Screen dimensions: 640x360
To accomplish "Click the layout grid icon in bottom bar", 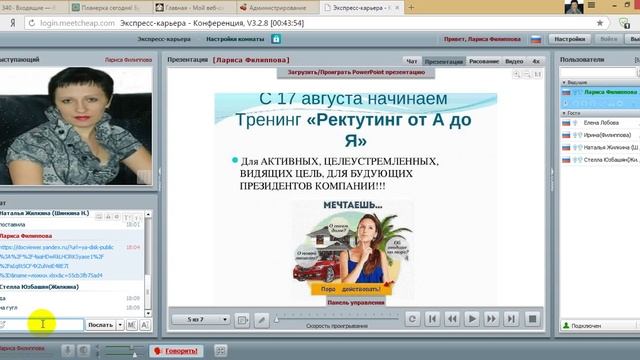I will tap(220, 351).
